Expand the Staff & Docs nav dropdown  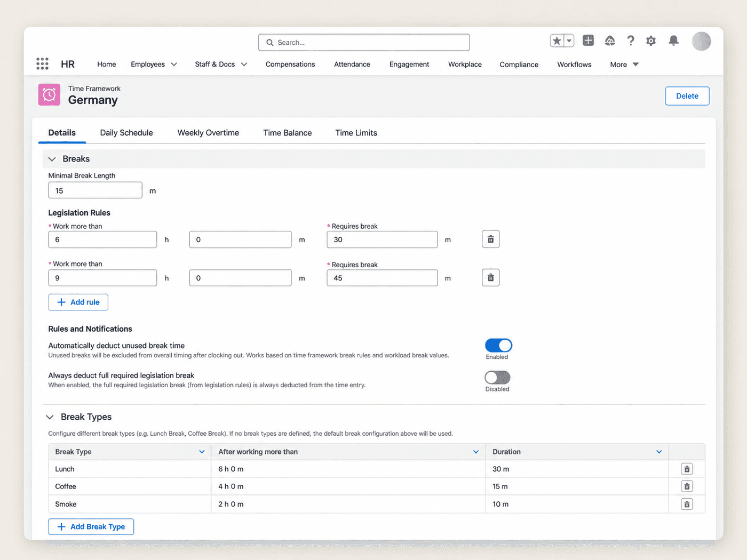click(x=244, y=65)
